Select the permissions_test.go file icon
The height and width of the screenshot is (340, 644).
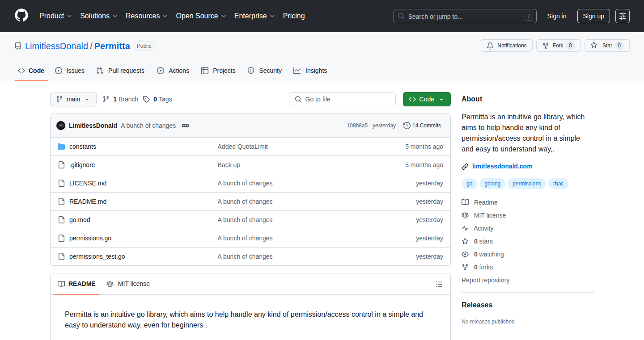(61, 256)
